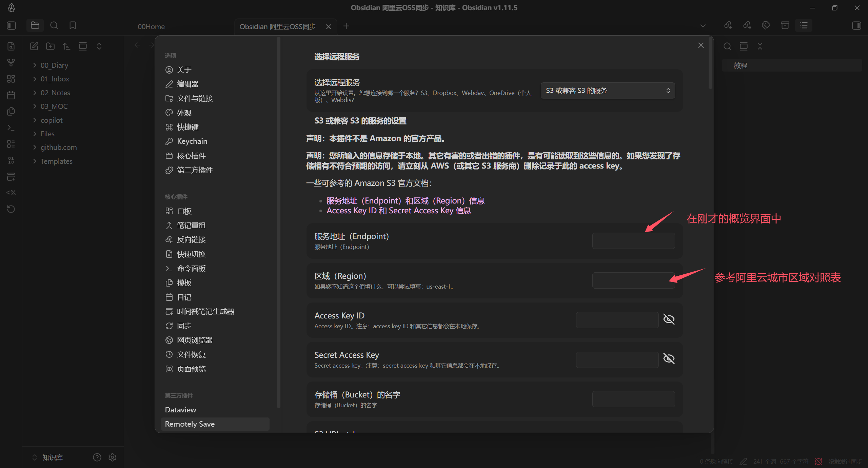Click the Access Key ID input field

pos(617,320)
